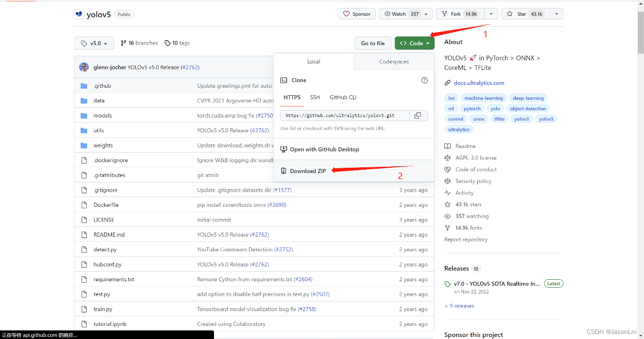Screen dimensions: 644x339
Task: Click the glenn-jocher avatar image
Action: pyautogui.click(x=84, y=67)
